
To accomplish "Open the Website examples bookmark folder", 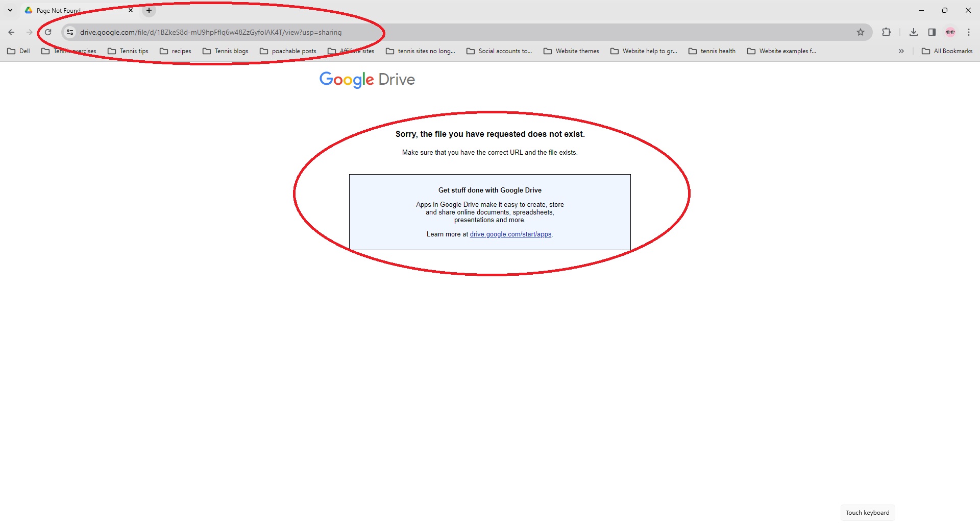I will click(x=782, y=51).
